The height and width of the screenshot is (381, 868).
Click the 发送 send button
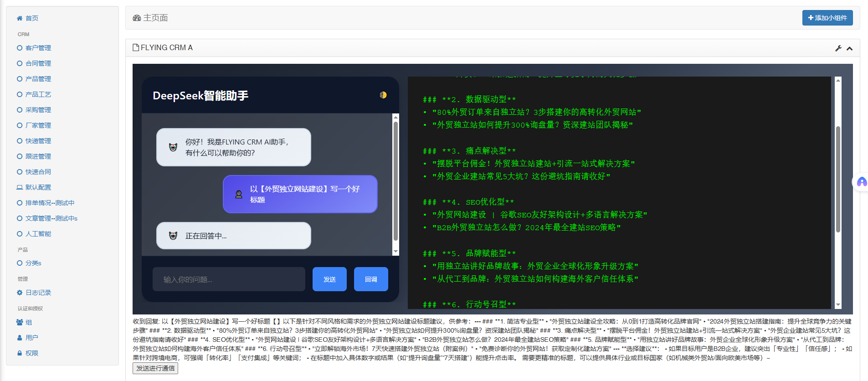[x=329, y=279]
